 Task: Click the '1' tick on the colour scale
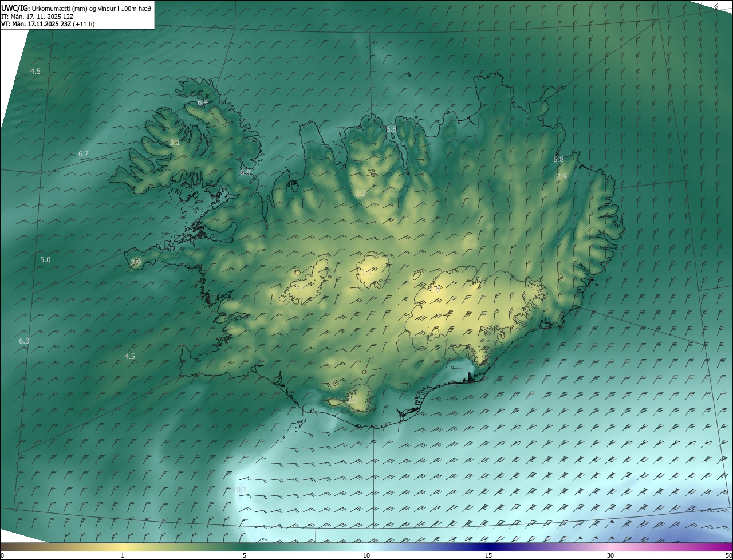(123, 555)
